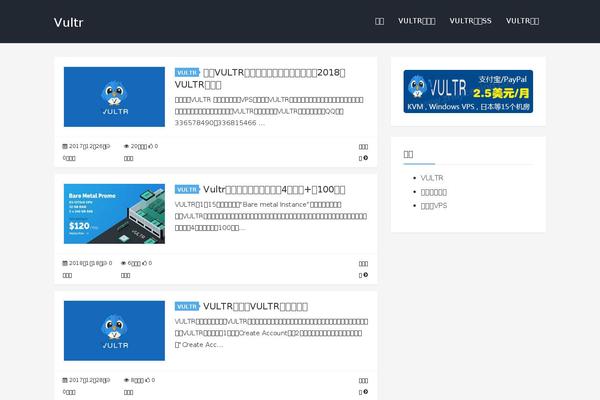Click the calendar icon of the 2018 dated post
Image resolution: width=600 pixels, height=400 pixels.
click(x=65, y=263)
